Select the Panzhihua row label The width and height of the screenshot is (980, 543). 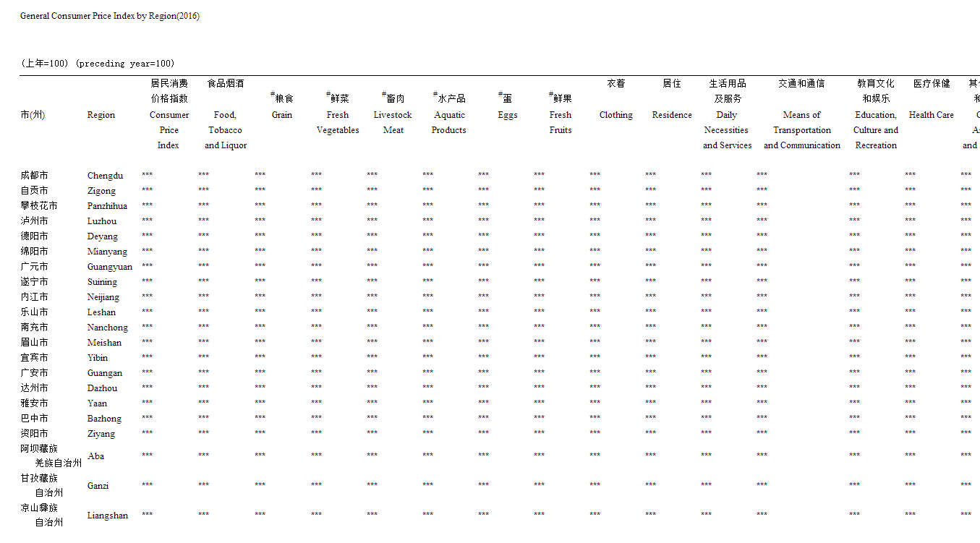point(107,206)
